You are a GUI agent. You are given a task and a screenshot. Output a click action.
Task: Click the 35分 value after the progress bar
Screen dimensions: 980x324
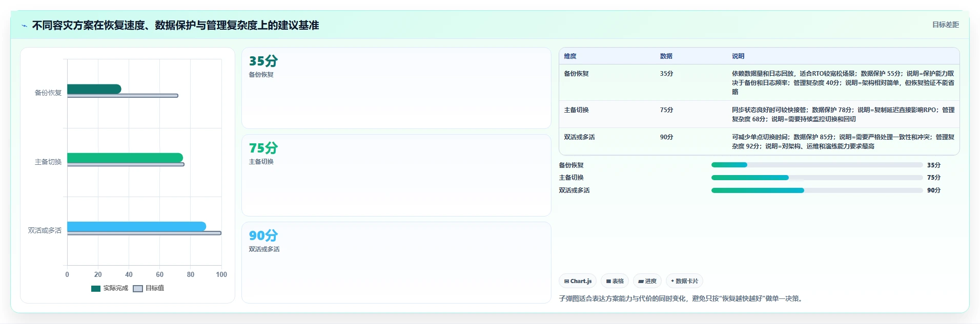point(934,165)
